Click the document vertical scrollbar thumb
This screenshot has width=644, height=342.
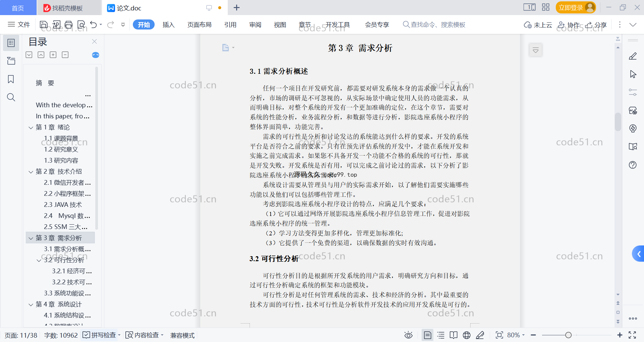[x=618, y=122]
